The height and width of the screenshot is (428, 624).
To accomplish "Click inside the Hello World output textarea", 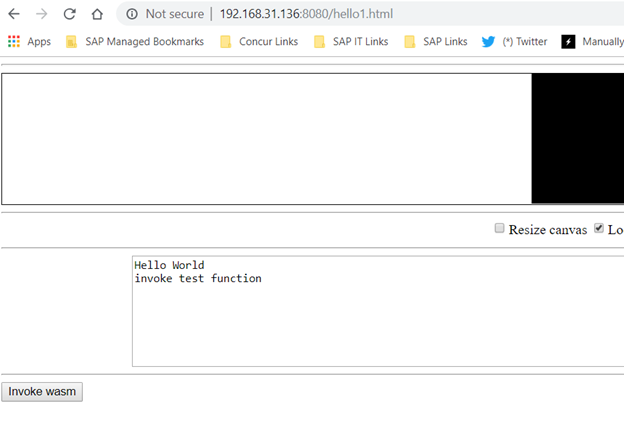I will click(x=378, y=311).
